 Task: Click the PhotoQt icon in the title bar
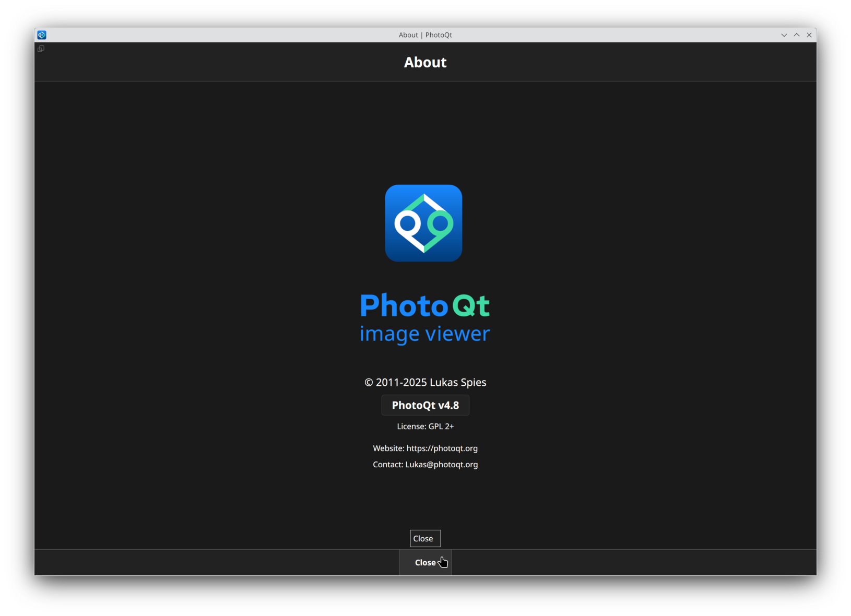[42, 35]
